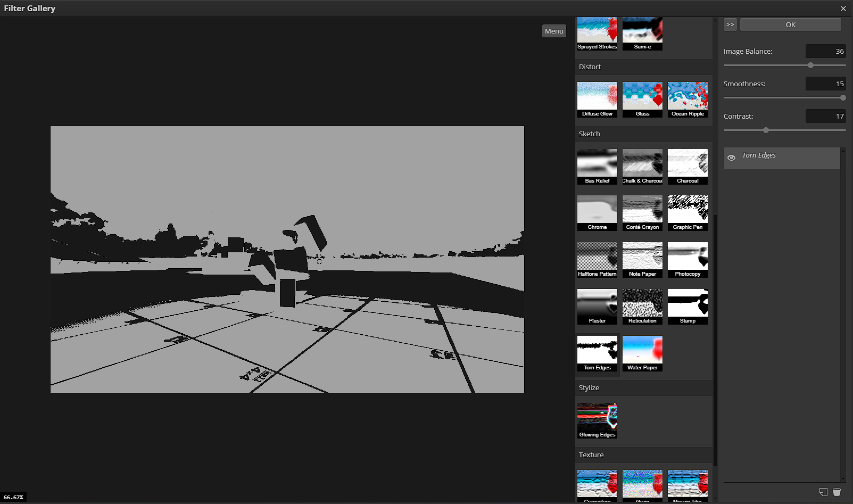Edit the Contrast value field
Viewport: 853px width, 504px height.
coord(825,116)
